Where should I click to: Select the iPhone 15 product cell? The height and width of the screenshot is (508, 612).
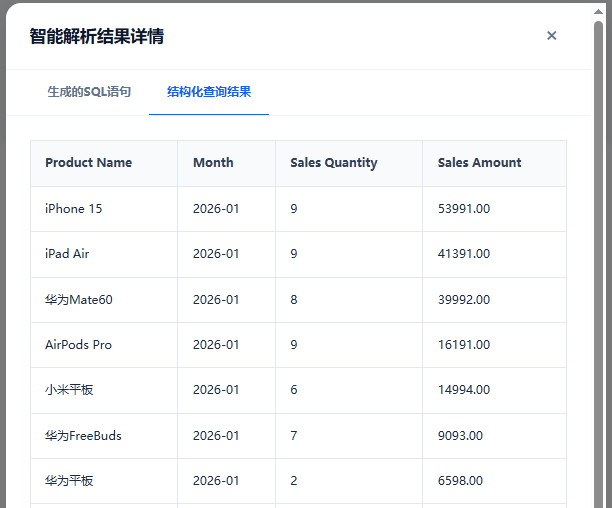point(104,209)
